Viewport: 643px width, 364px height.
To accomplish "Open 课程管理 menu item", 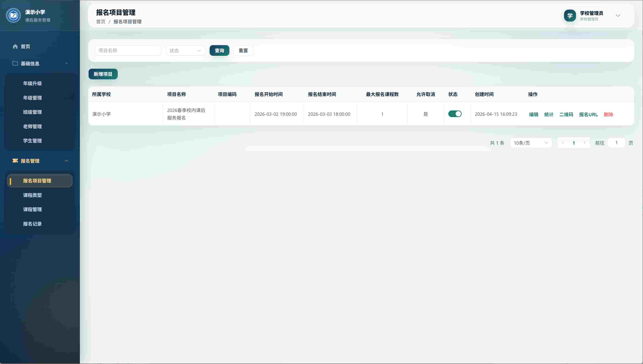I will 32,209.
